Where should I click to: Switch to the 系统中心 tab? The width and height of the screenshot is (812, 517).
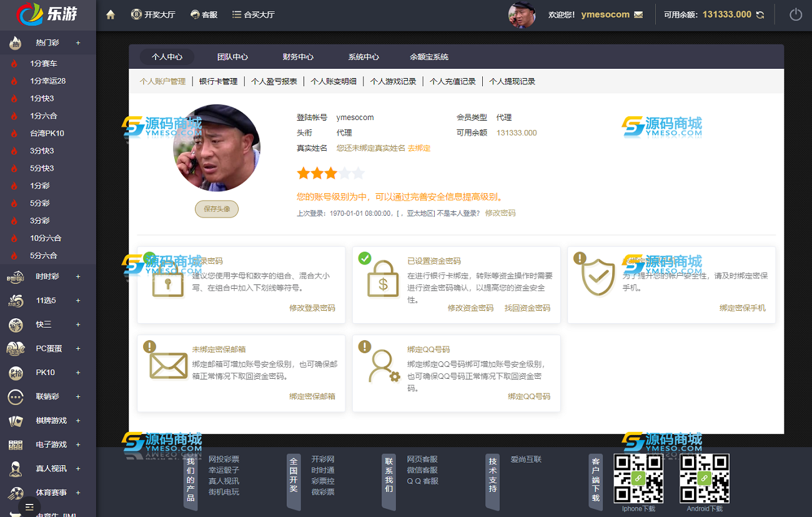pos(364,57)
